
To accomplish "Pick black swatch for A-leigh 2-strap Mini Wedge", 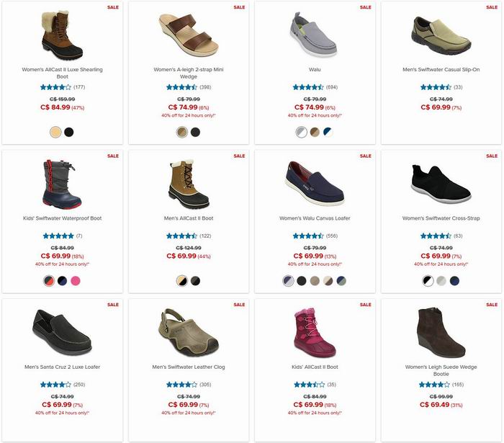I will (195, 132).
